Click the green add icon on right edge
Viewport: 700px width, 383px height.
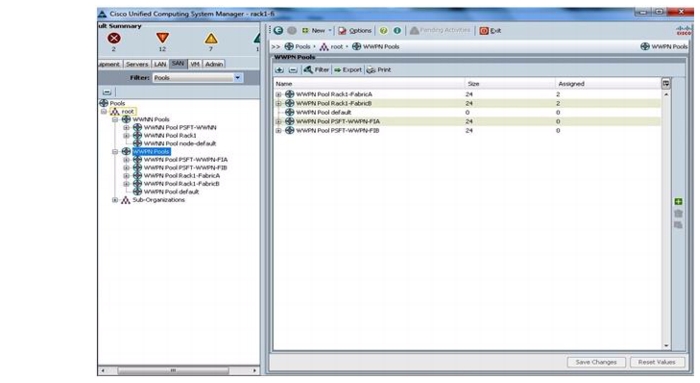(x=678, y=202)
